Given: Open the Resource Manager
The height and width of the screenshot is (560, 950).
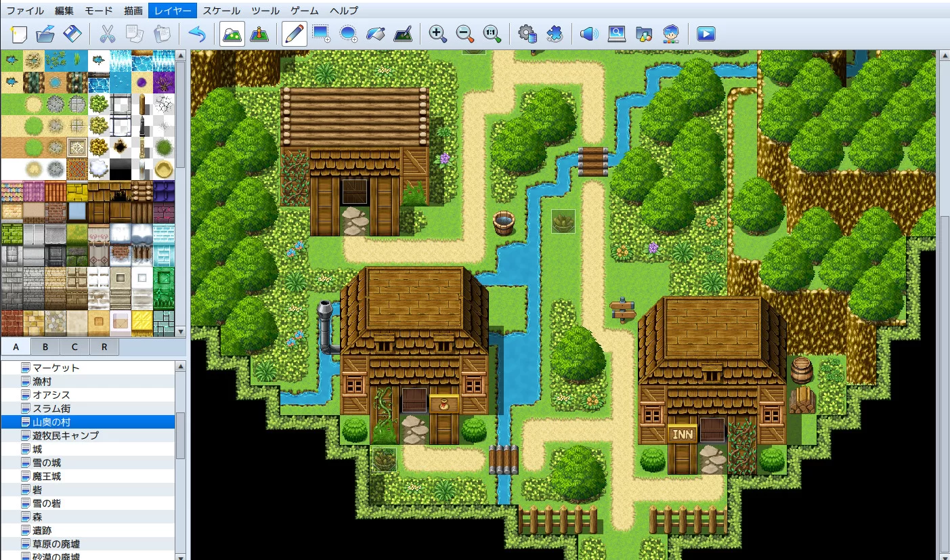Looking at the screenshot, I should pyautogui.click(x=644, y=34).
